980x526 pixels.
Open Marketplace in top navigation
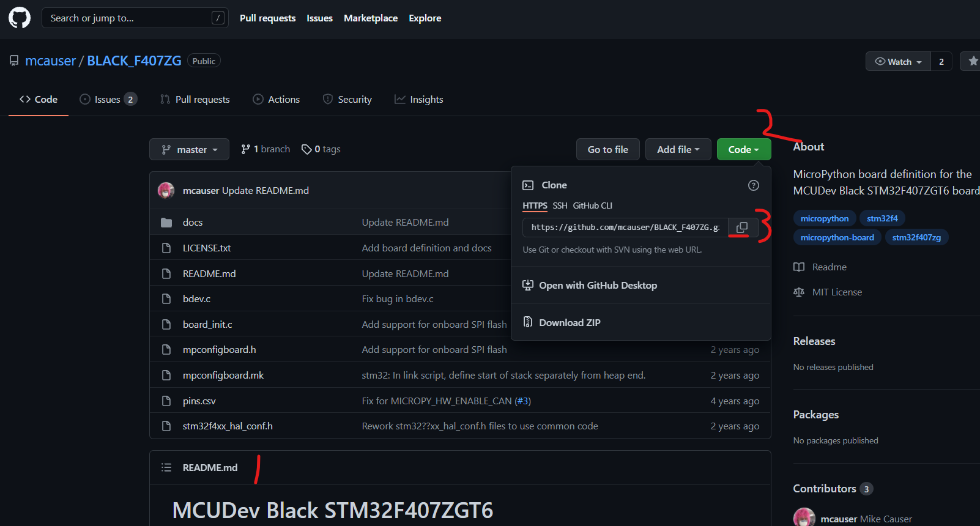[371, 18]
